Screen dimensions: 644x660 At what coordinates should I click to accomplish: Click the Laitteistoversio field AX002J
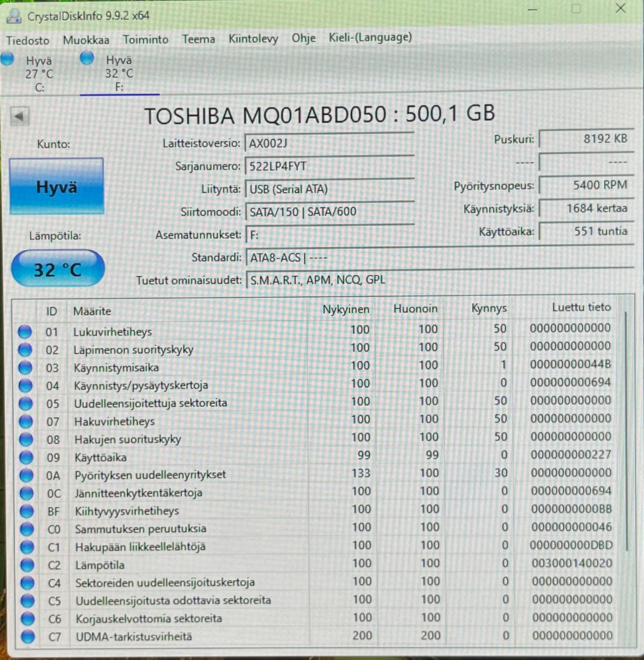[x=329, y=143]
